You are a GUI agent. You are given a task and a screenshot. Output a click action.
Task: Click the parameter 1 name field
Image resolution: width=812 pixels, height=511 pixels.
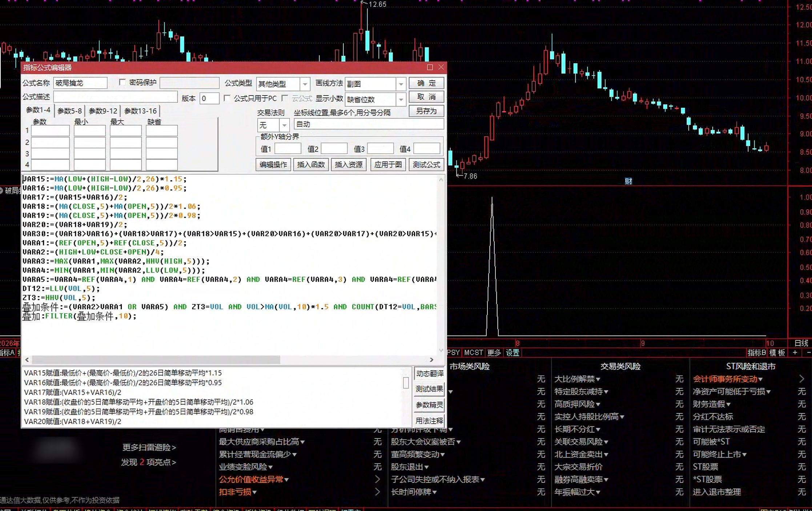(50, 130)
